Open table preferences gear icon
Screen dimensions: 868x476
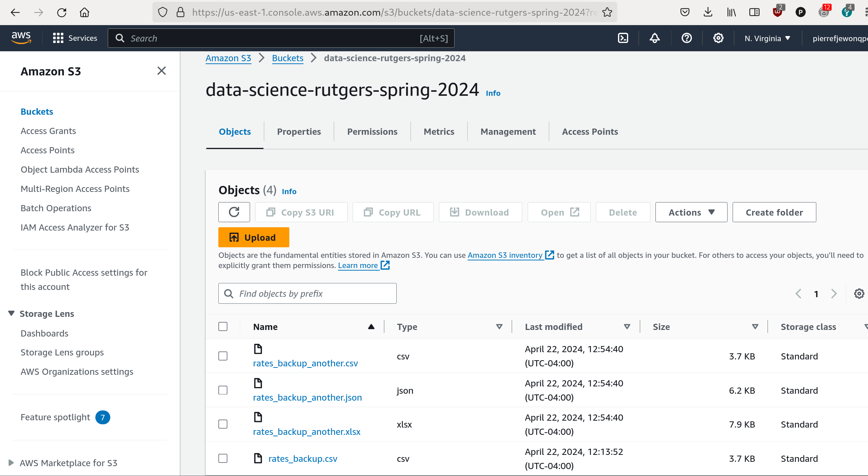[859, 294]
